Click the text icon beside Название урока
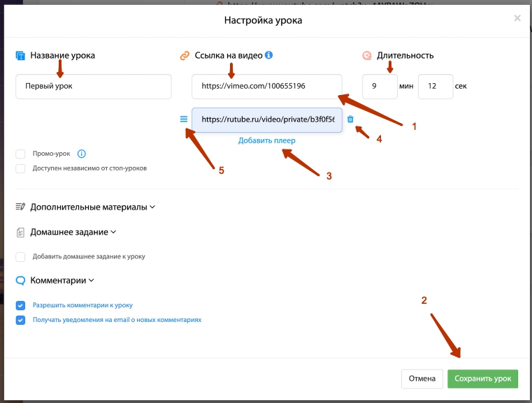The image size is (532, 403). pos(20,56)
